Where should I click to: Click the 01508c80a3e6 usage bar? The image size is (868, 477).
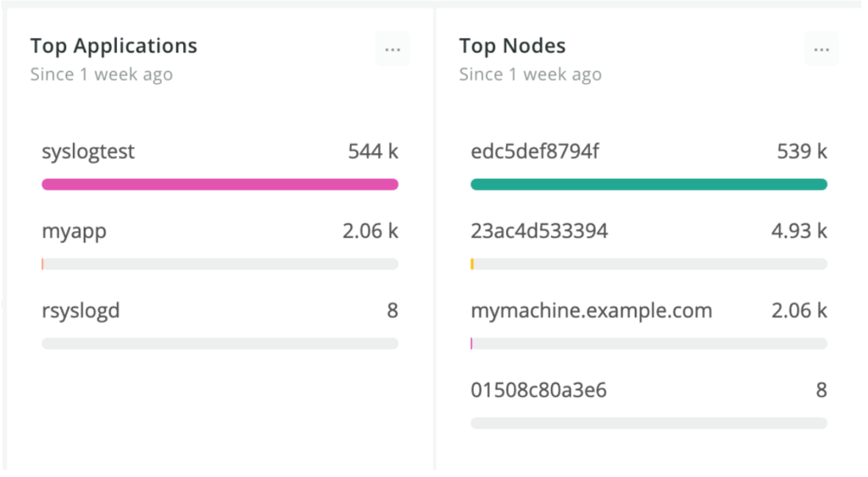(648, 424)
